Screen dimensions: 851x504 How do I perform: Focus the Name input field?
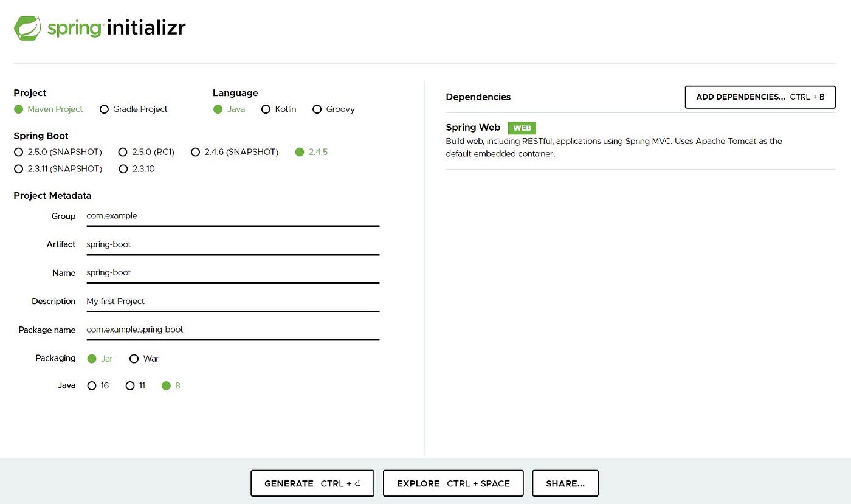[233, 273]
